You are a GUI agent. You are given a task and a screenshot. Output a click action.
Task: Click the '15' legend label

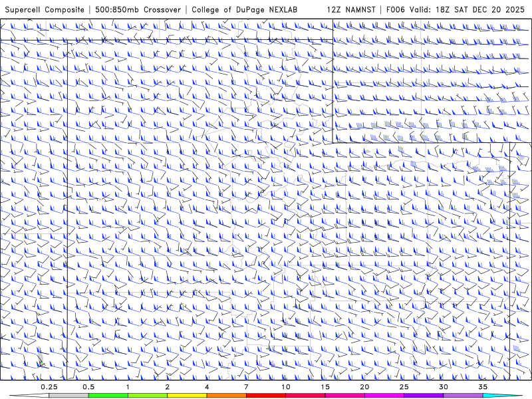coord(325,387)
